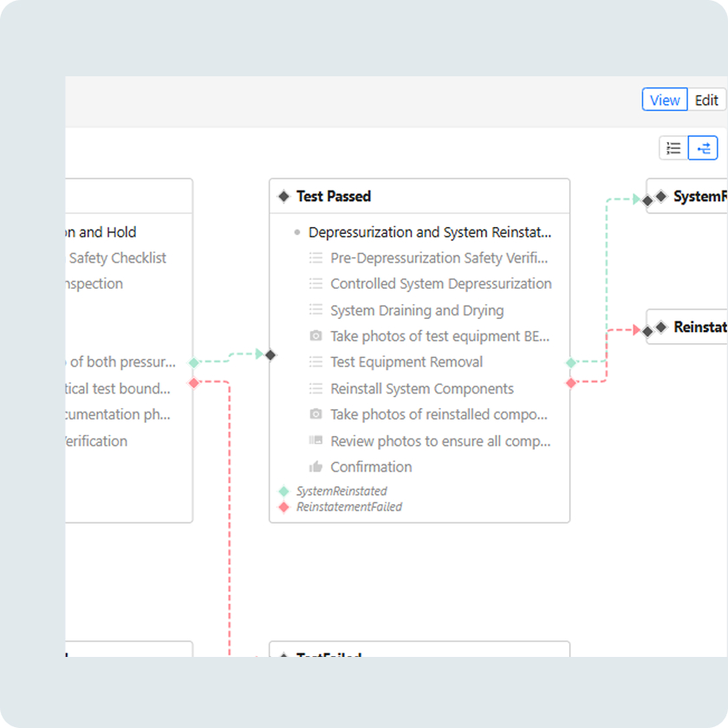Open 'of both pressur...' item in left node
Image resolution: width=728 pixels, height=728 pixels.
pyautogui.click(x=121, y=362)
